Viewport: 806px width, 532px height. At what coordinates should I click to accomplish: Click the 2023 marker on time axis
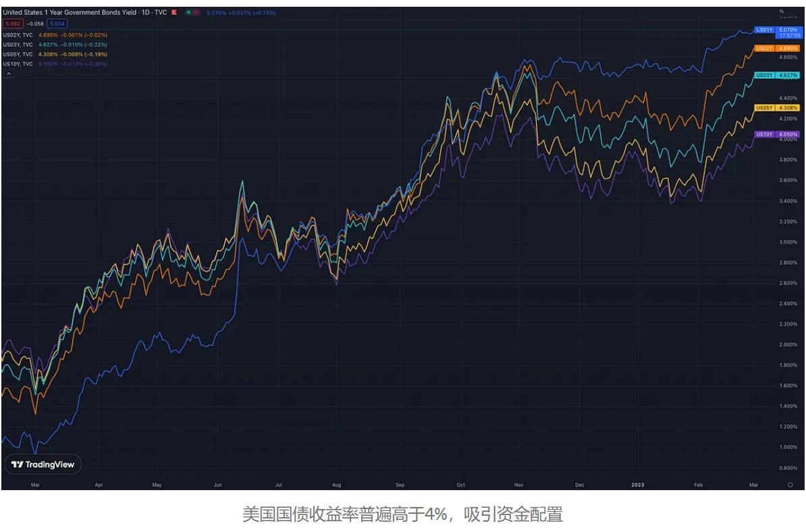pos(637,484)
